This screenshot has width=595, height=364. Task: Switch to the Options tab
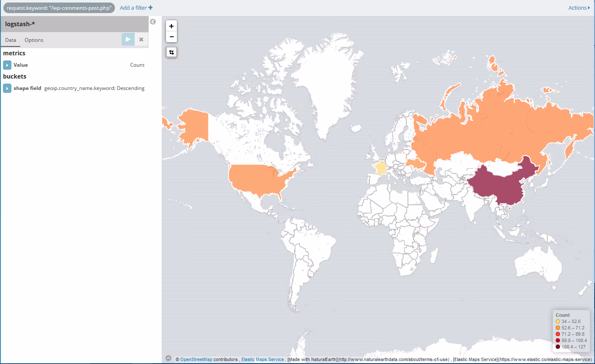[x=34, y=40]
